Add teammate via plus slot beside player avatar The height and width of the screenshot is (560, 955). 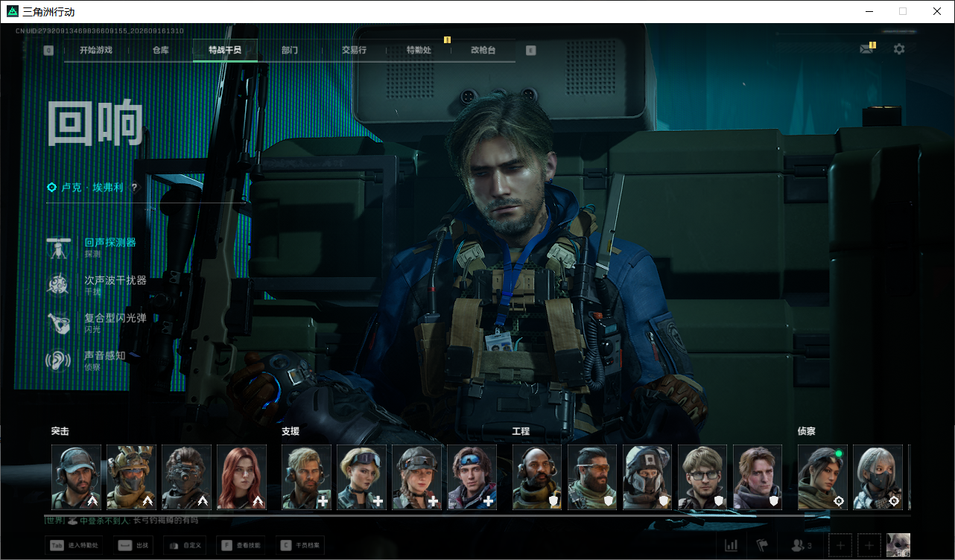coord(869,545)
